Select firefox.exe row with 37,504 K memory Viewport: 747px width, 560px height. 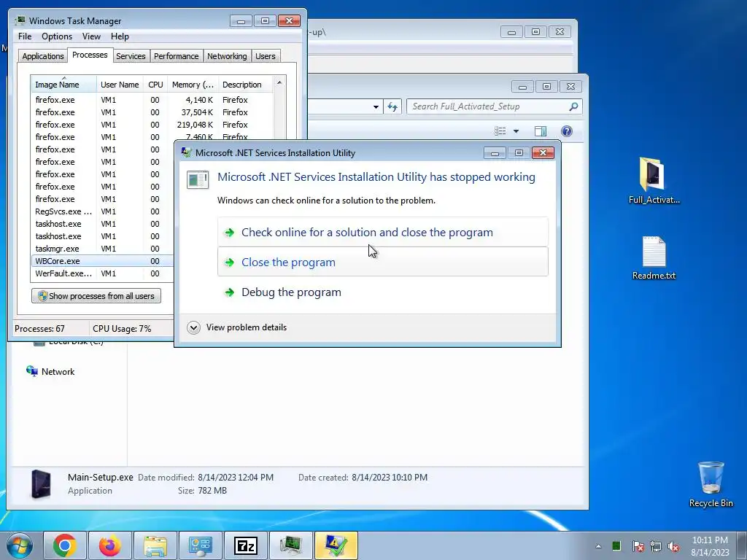pyautogui.click(x=152, y=112)
